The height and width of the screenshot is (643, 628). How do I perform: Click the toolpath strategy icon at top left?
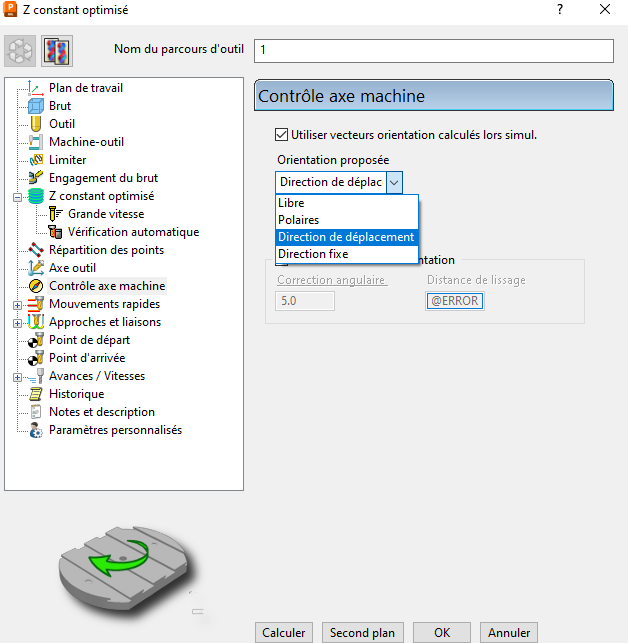pos(21,51)
